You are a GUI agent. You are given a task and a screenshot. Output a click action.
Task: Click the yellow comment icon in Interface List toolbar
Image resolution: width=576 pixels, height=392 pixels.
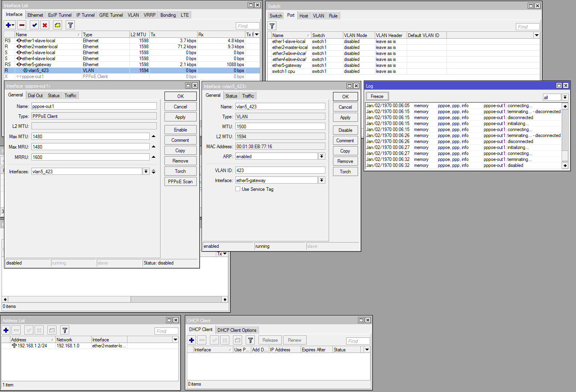tap(58, 25)
